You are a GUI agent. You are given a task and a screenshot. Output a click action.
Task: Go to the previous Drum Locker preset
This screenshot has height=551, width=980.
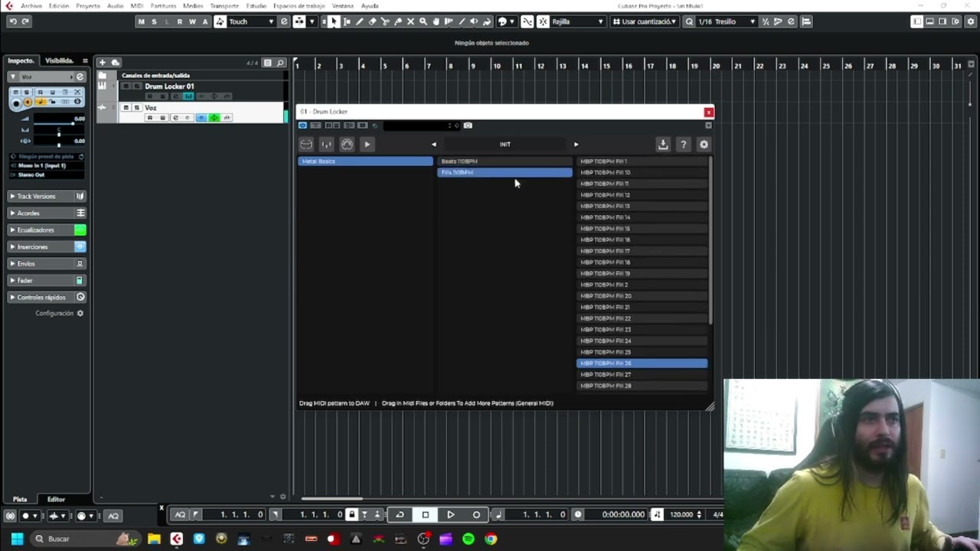click(x=433, y=144)
